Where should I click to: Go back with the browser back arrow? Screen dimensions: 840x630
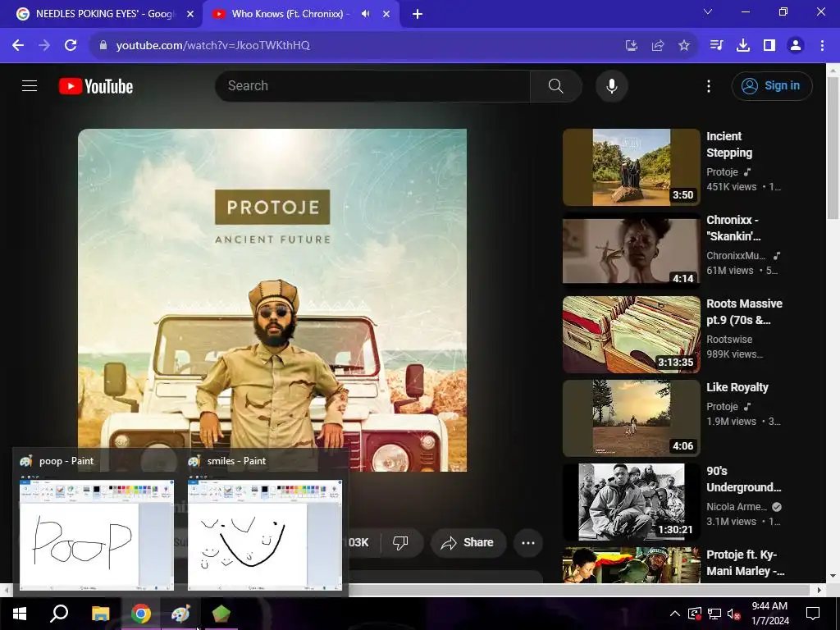point(18,46)
